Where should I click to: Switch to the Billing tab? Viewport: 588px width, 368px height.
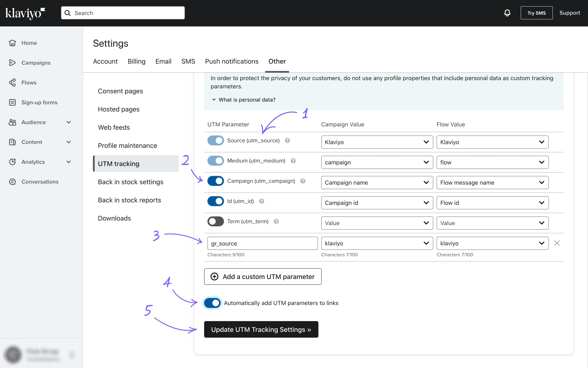[136, 61]
